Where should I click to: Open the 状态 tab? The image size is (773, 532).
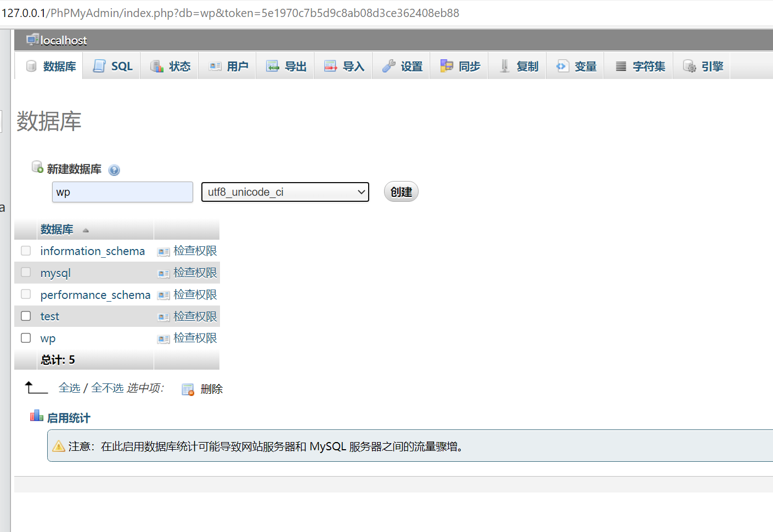pos(170,66)
